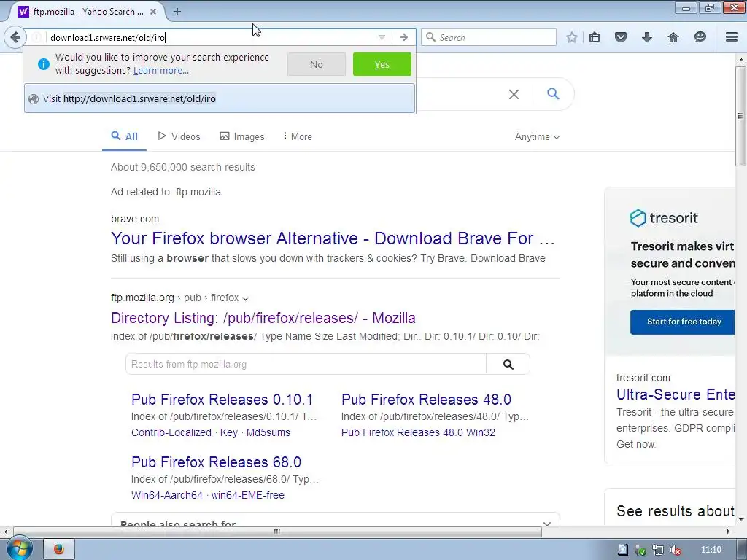Close the ftp.mozilla Yahoo Search tab
Image resolution: width=747 pixels, height=560 pixels.
coord(153,12)
